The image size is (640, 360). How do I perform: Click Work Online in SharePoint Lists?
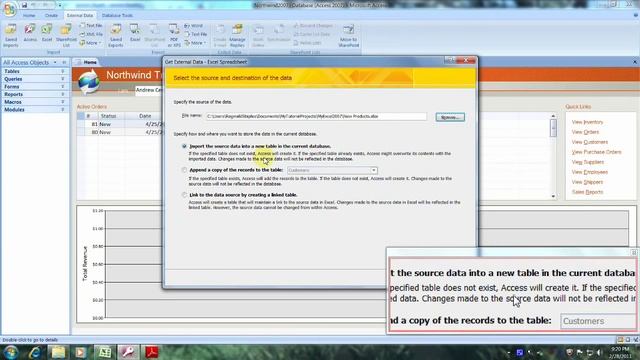point(258,36)
